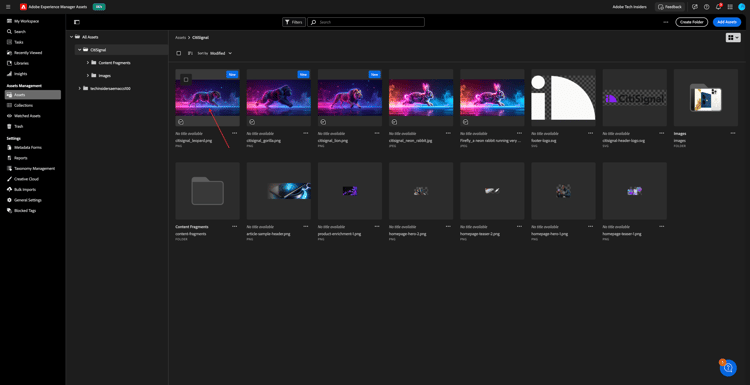This screenshot has height=385, width=750.
Task: Click status icon on citisignal_neon_rabbit.jpg card
Action: (x=395, y=122)
